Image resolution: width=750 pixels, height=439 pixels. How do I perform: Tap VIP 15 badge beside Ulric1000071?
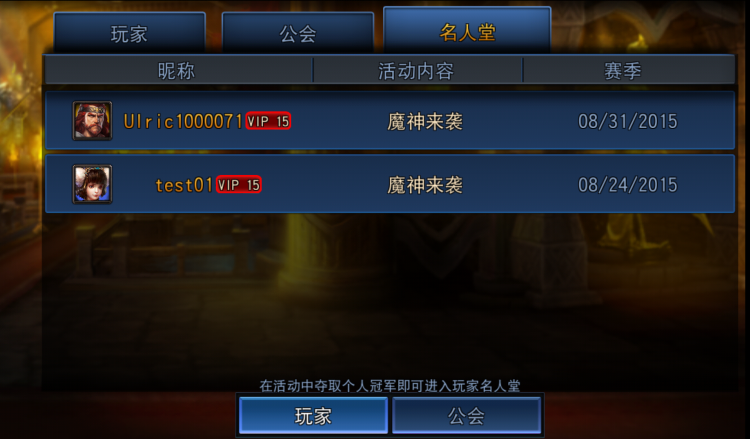click(x=268, y=121)
